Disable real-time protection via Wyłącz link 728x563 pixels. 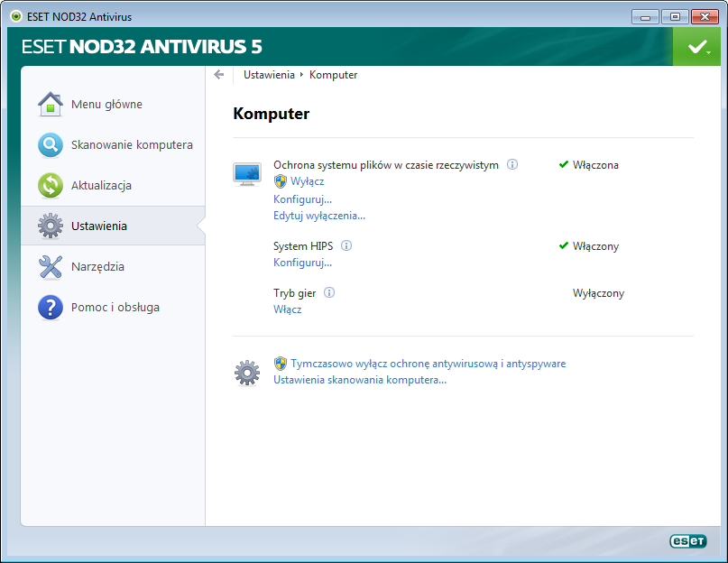coord(307,181)
